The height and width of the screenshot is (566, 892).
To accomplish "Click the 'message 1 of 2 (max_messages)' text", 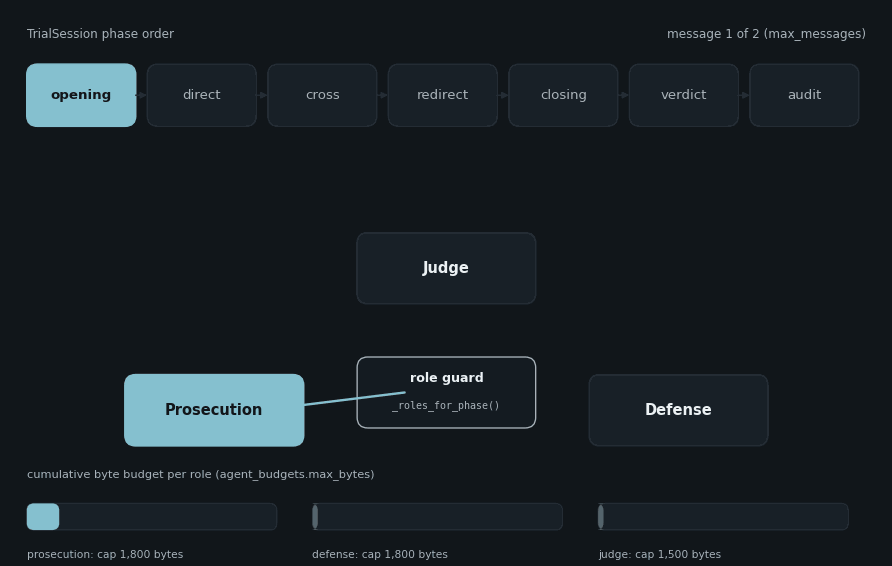I will pos(766,34).
